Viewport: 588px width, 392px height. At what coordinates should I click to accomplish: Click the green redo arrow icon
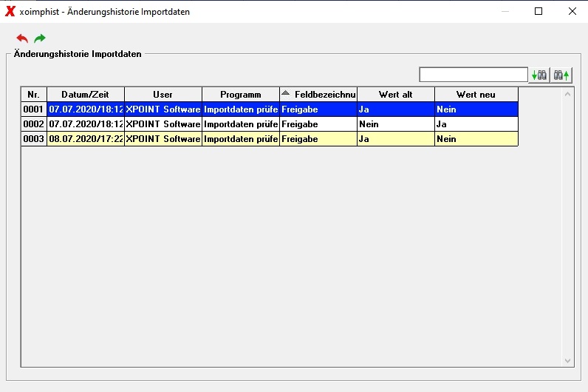point(40,38)
